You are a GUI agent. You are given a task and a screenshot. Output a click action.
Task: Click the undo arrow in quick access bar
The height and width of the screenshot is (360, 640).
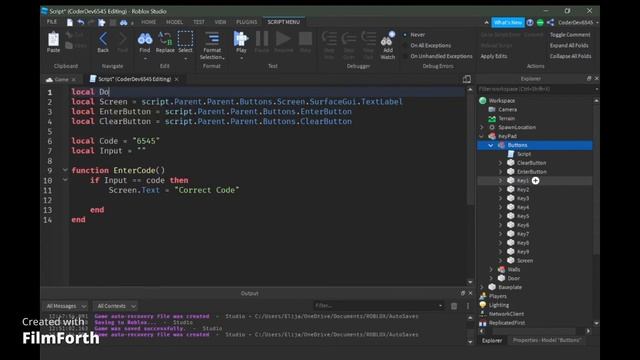(80, 22)
